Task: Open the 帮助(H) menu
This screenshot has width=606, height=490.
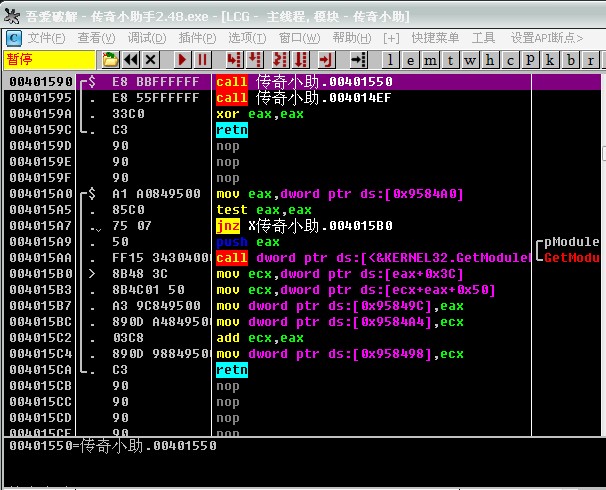Action: pos(352,38)
